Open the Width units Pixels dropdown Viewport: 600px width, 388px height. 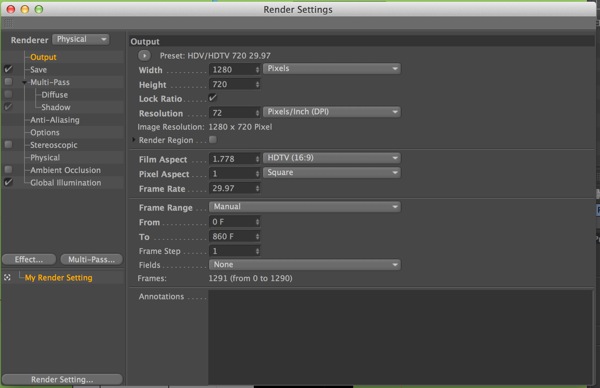pyautogui.click(x=332, y=69)
